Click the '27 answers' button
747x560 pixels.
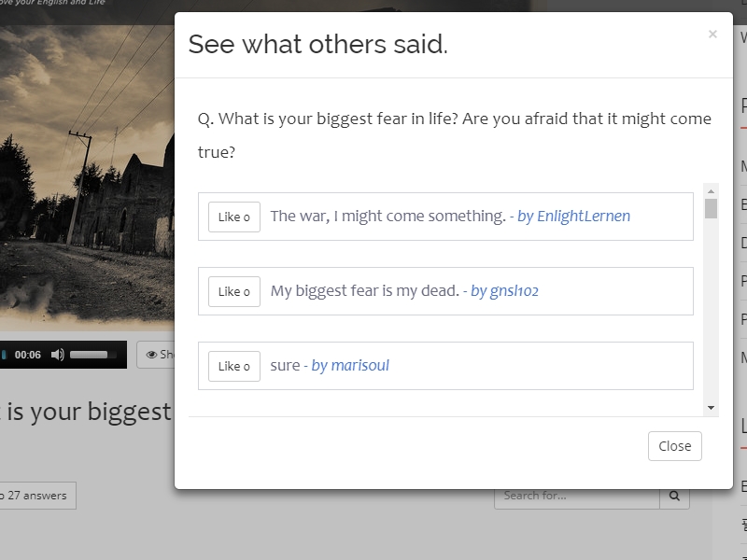click(x=37, y=496)
